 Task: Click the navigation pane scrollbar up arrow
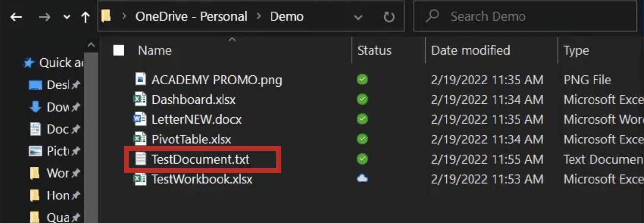(91, 45)
